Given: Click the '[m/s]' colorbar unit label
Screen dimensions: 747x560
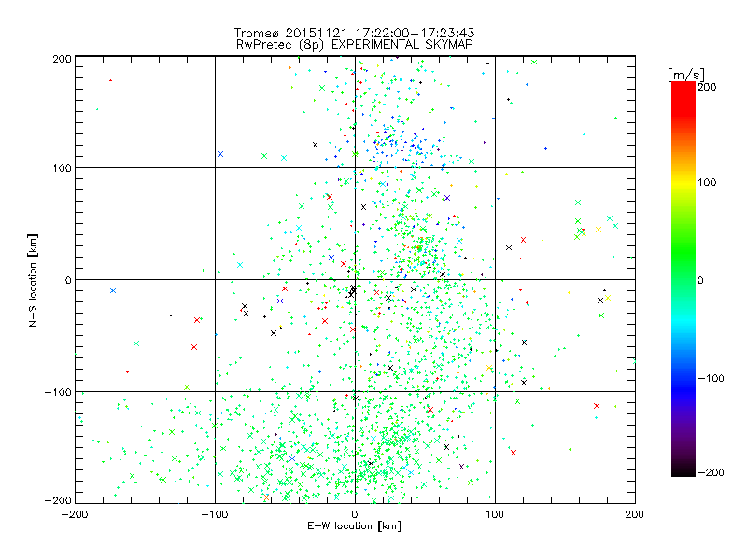Looking at the screenshot, I should point(686,75).
